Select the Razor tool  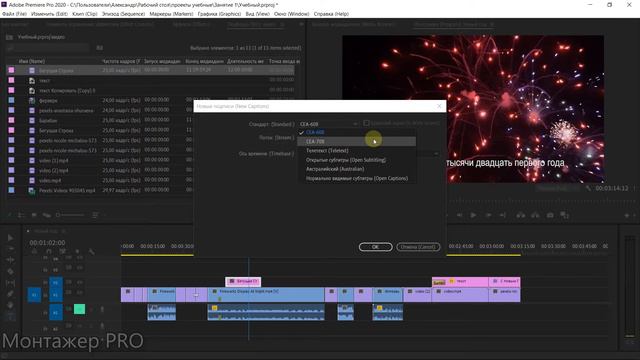tap(10, 271)
